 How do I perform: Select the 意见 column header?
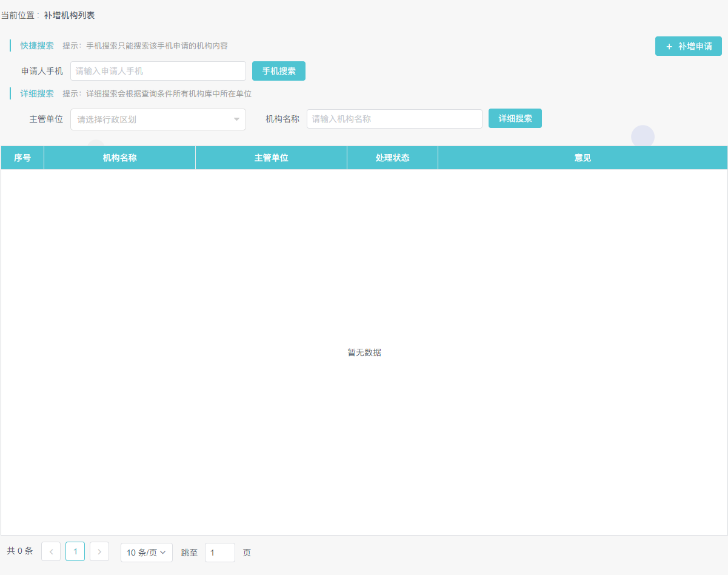click(583, 158)
